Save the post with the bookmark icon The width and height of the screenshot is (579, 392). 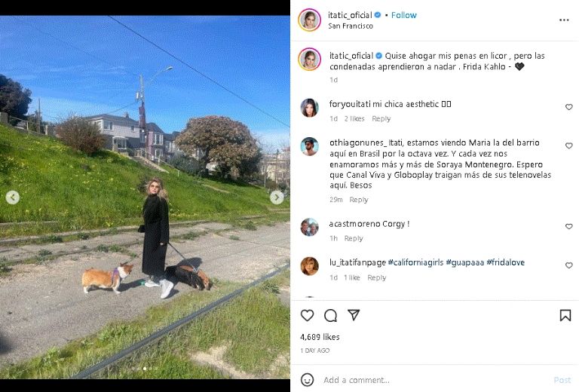pos(565,316)
